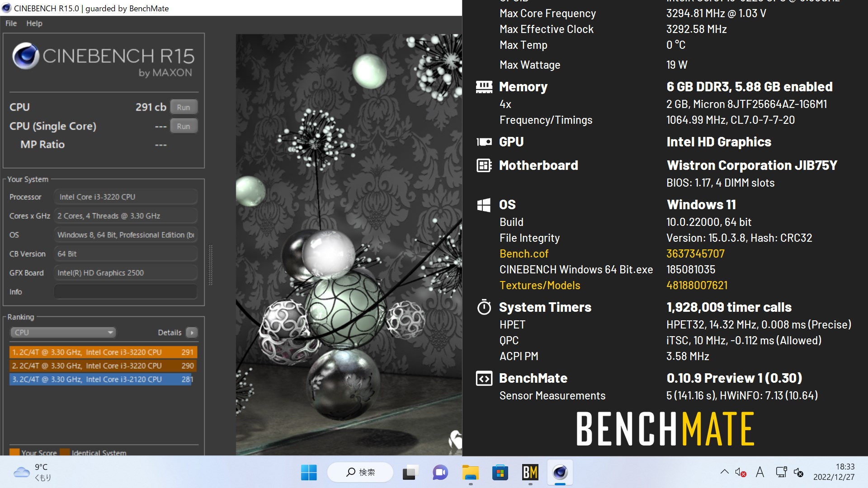Select ranking row with score 290

click(103, 366)
